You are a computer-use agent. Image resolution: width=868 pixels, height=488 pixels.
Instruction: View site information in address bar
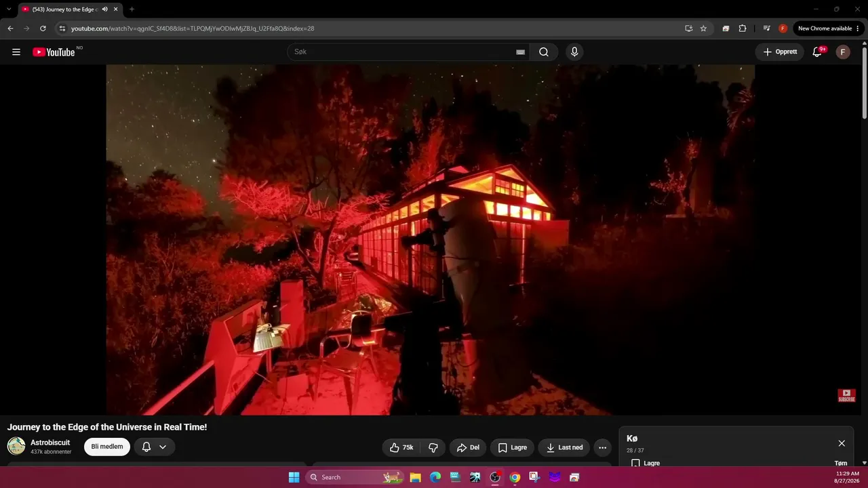coord(62,28)
